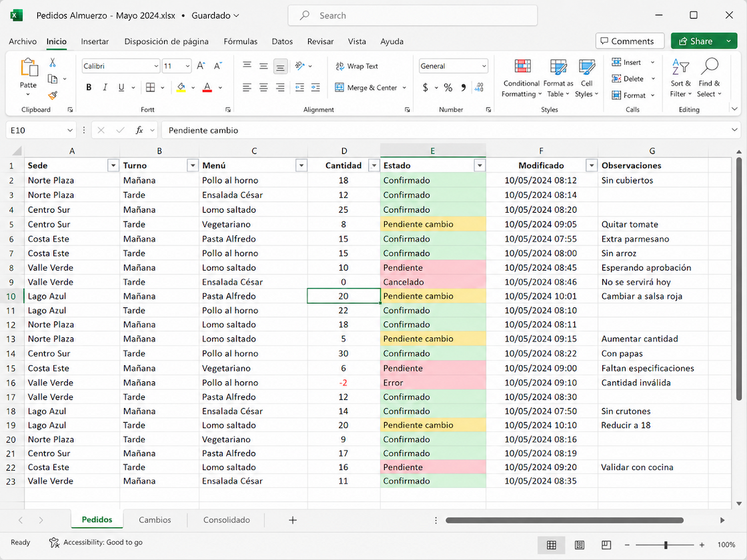Viewport: 747px width, 560px height.
Task: Increase font size with larger A
Action: (201, 66)
